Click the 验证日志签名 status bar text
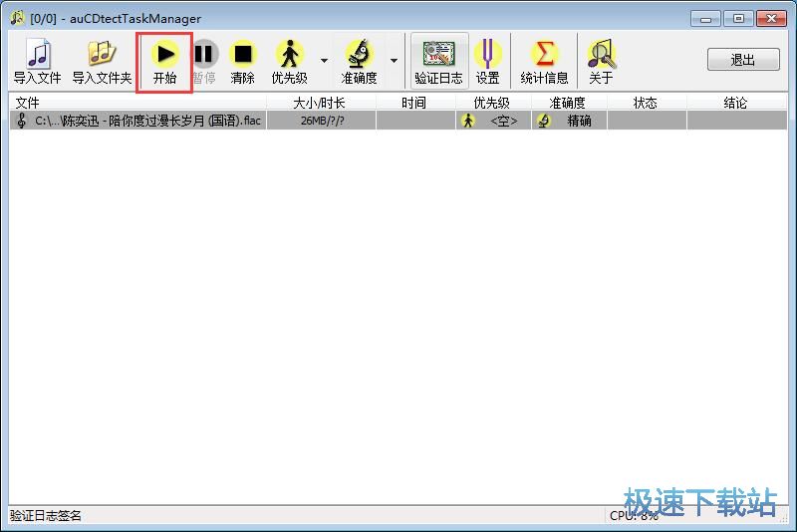The width and height of the screenshot is (797, 532). tap(46, 516)
